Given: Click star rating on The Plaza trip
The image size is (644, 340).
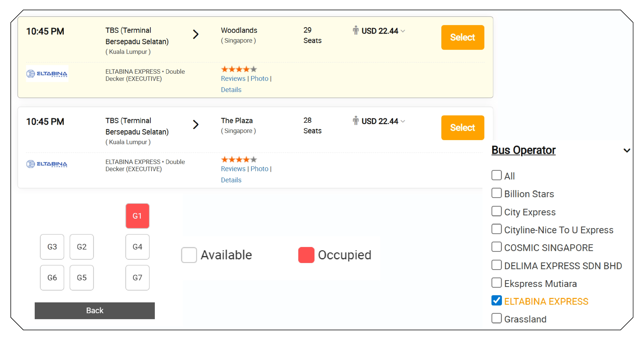Looking at the screenshot, I should pos(239,159).
